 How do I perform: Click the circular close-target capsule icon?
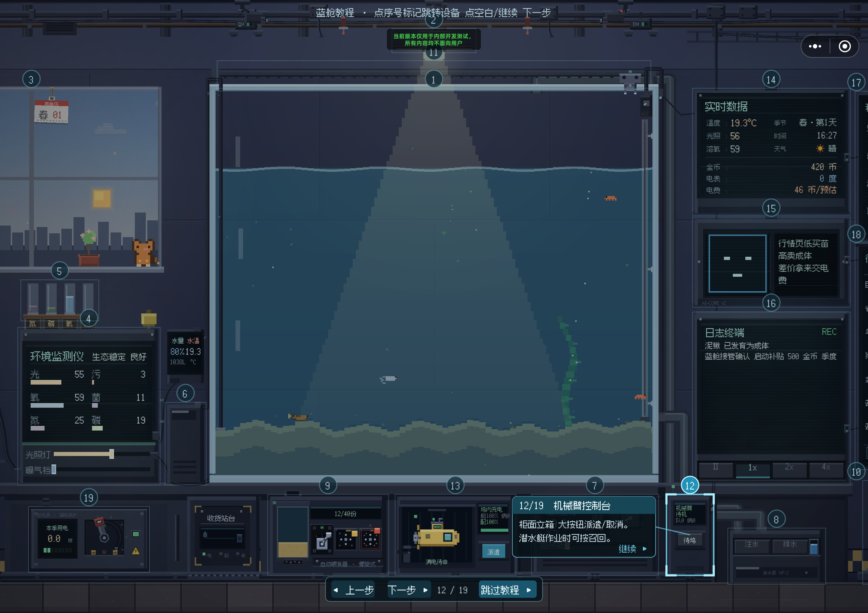point(845,46)
